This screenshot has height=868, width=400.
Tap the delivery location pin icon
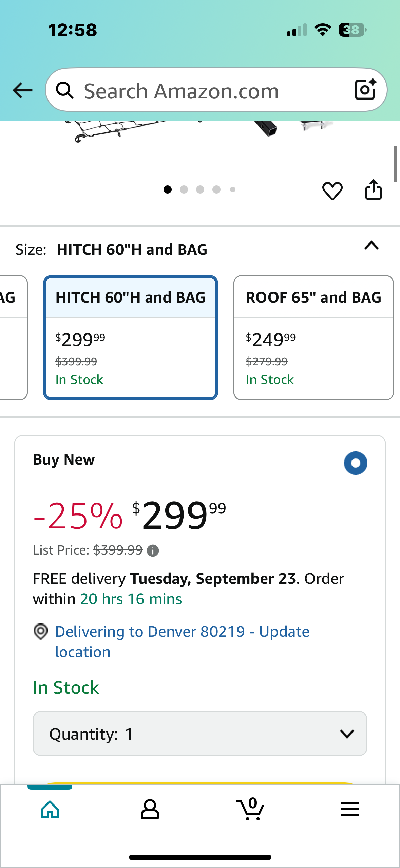[x=41, y=632]
